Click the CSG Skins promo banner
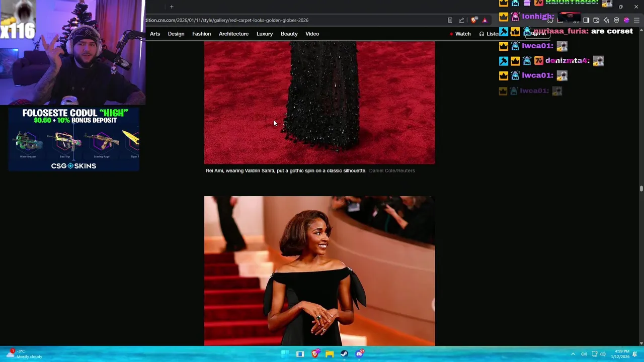644x362 pixels. (x=73, y=139)
